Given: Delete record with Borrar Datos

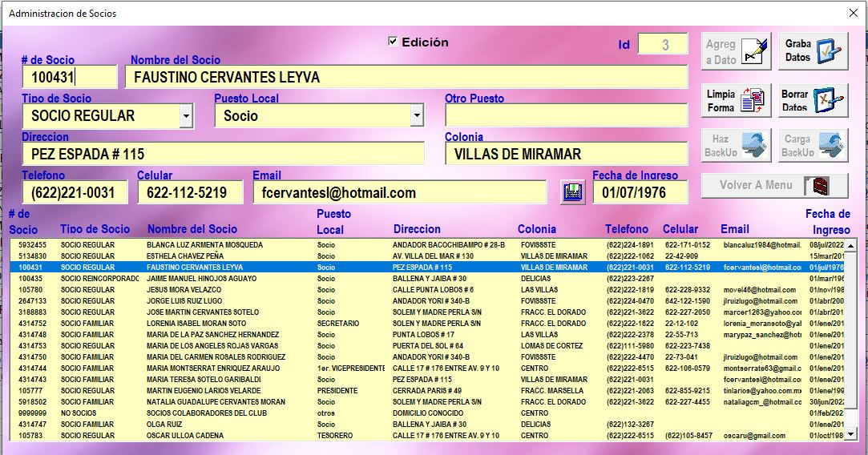Looking at the screenshot, I should 813,101.
